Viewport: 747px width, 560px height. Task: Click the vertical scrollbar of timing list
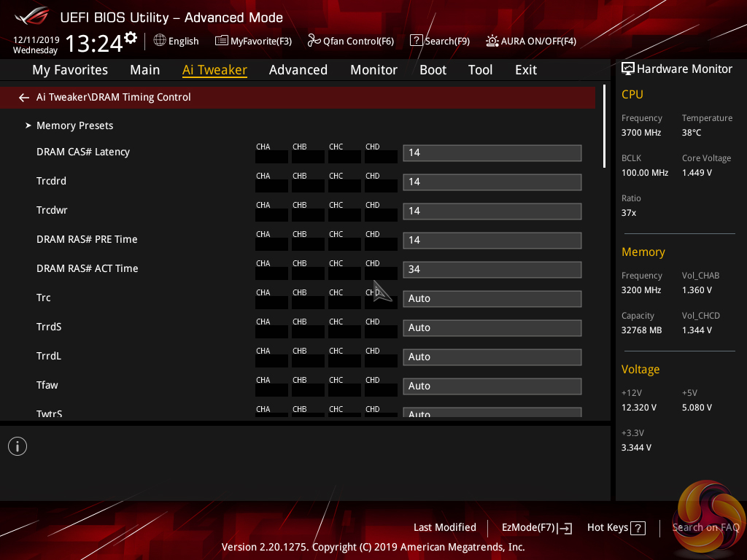coord(604,128)
